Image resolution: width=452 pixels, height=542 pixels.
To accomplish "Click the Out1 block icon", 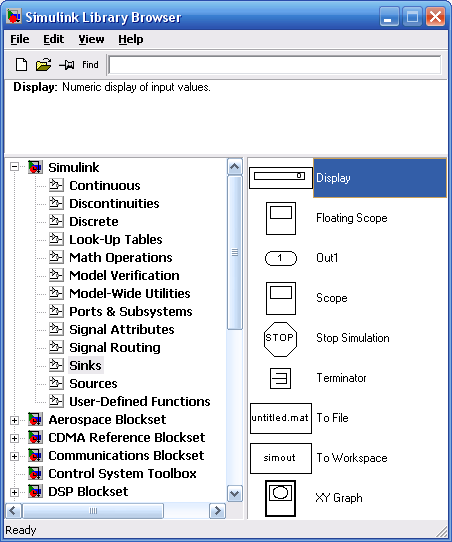I will (281, 258).
